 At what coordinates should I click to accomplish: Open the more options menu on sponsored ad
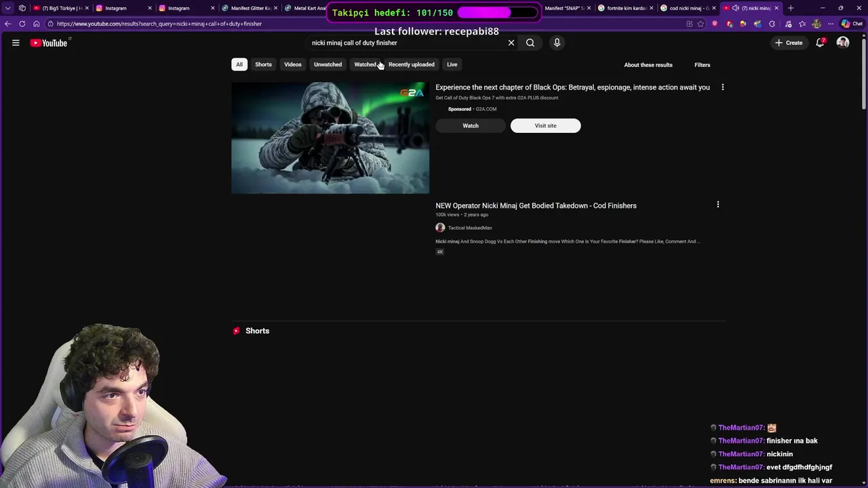coord(723,87)
